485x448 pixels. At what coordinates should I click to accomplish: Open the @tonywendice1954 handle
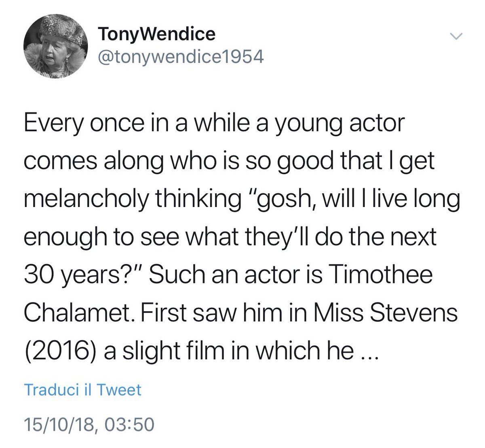click(x=181, y=57)
